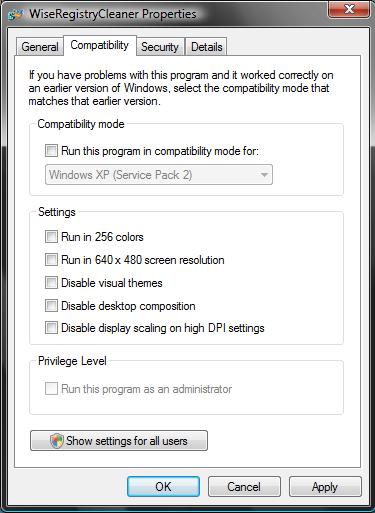Screen dimensions: 375x513
Task: Select the Compatibility tab
Action: pos(100,45)
